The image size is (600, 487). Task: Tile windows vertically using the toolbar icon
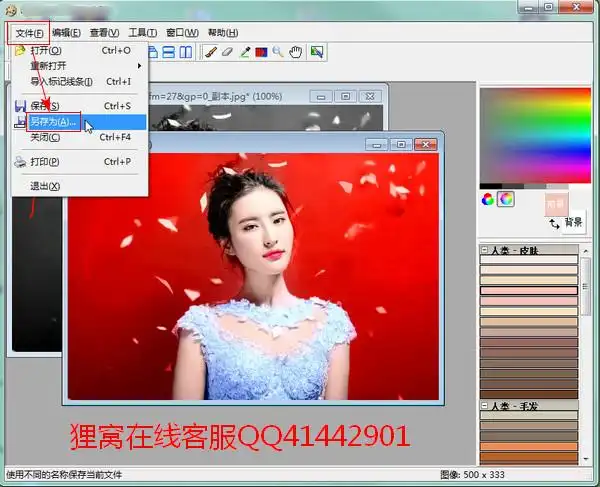[186, 52]
